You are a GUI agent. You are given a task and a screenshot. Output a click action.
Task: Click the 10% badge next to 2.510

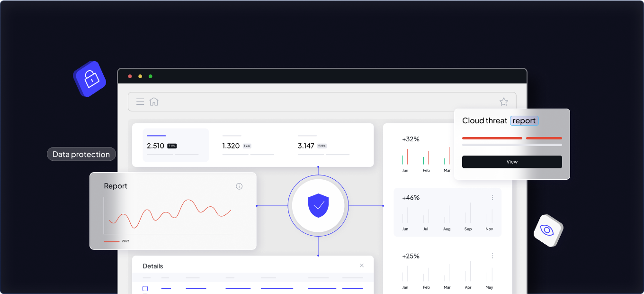[172, 146]
